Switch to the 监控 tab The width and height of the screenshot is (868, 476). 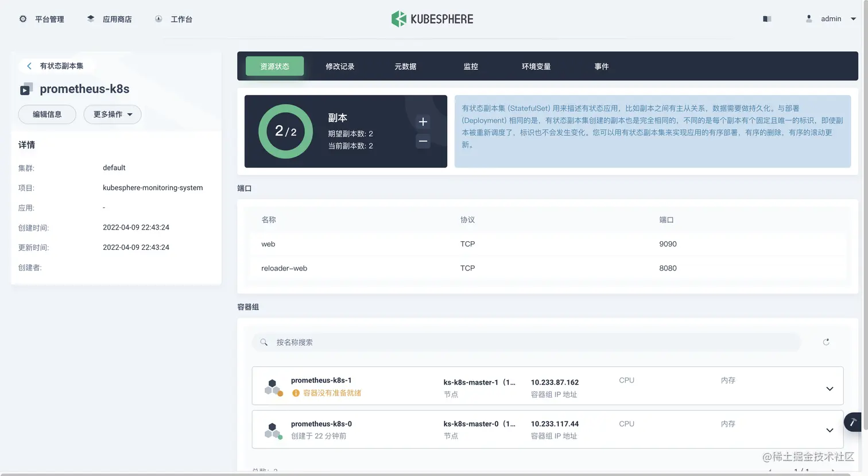pos(471,66)
